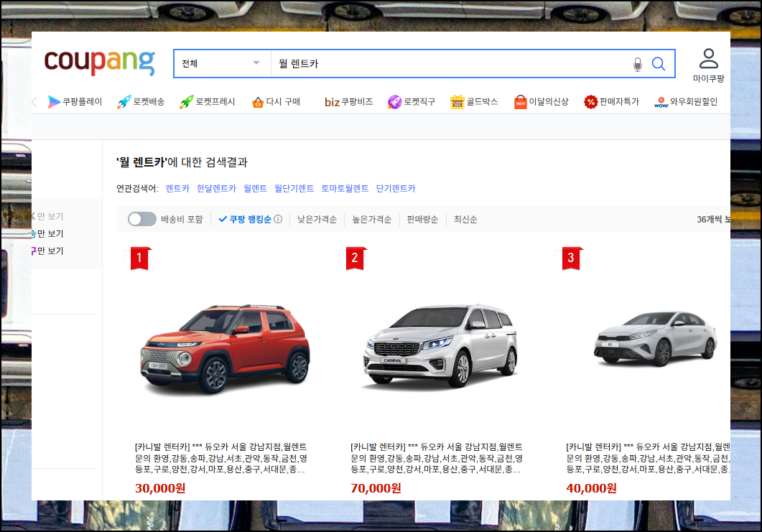Open product title above 70,000원
Screen dimensions: 762x532
click(x=437, y=458)
